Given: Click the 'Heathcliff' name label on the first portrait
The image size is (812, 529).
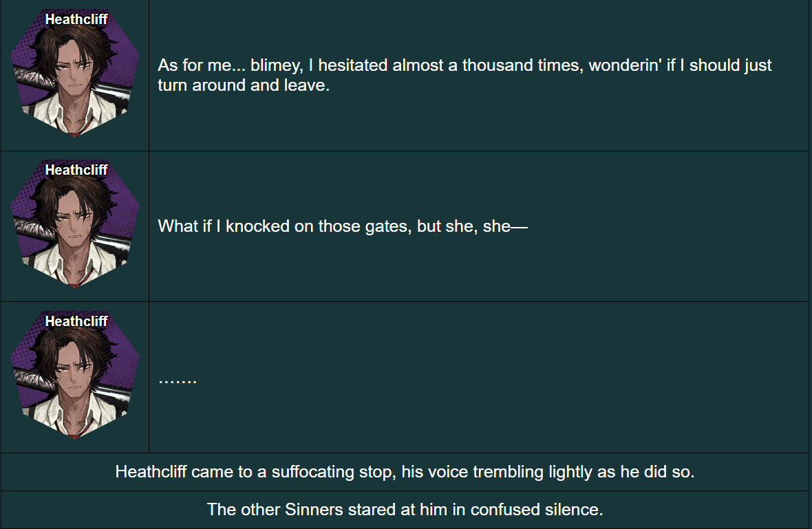Looking at the screenshot, I should pyautogui.click(x=76, y=19).
